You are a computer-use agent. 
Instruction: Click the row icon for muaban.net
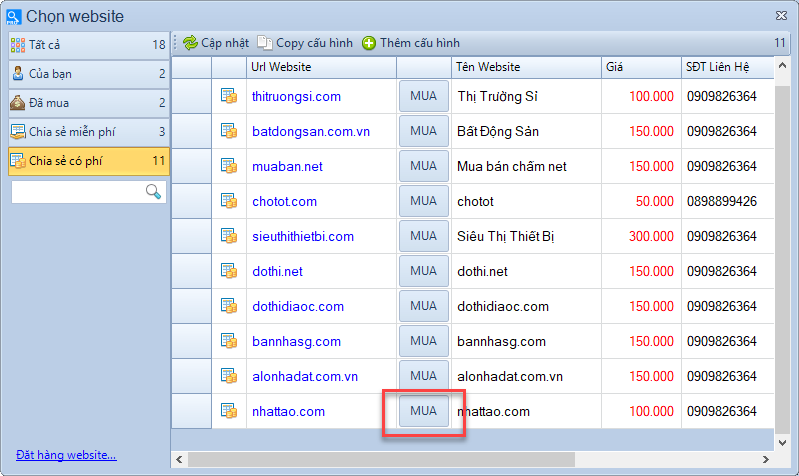click(229, 166)
